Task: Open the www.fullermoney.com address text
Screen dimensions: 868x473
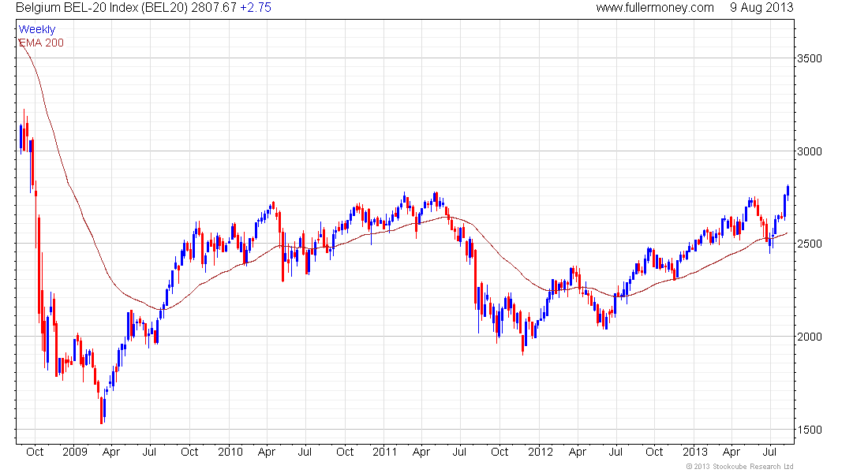Action: pos(655,8)
